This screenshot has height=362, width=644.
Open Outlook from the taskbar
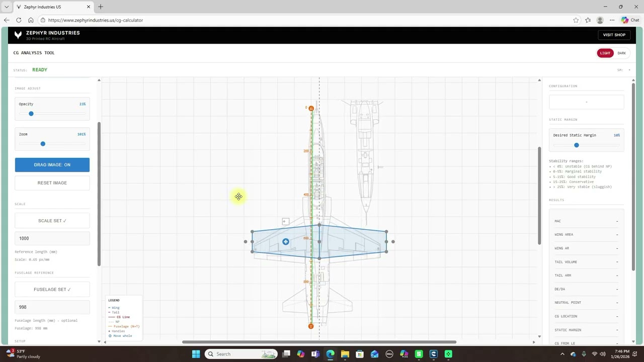point(374,354)
